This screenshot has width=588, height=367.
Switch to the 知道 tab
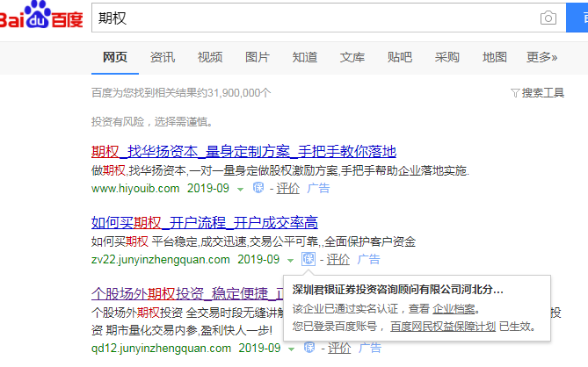tap(305, 57)
